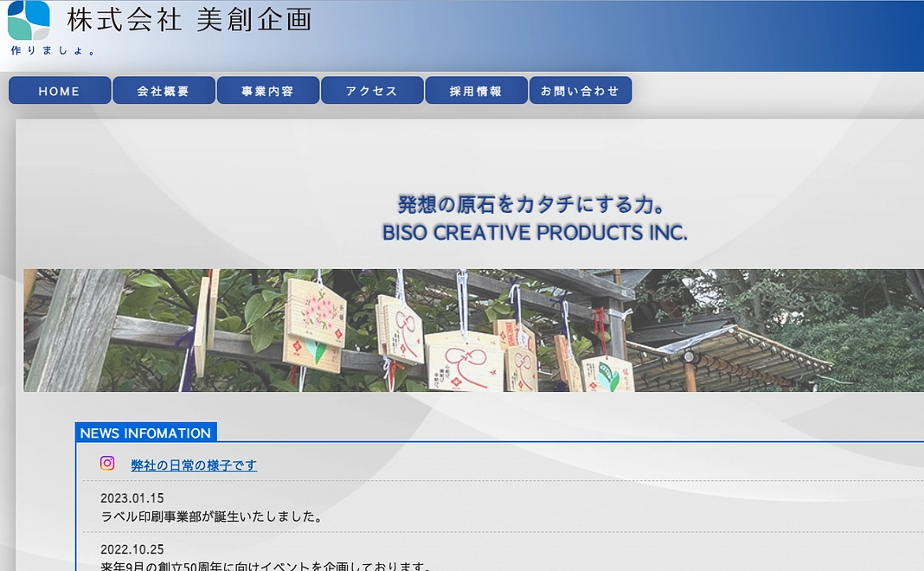
Task: Follow the 弊社の日常の様子です link
Action: [193, 465]
